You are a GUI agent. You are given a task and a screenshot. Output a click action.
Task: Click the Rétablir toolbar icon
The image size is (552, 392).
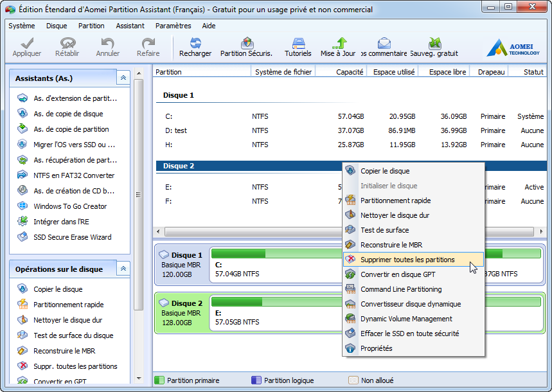[67, 43]
